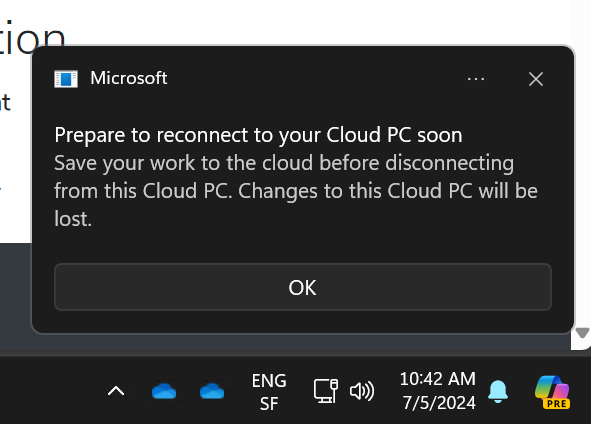Click the 'Microsoft' sender label in notification

(x=129, y=78)
